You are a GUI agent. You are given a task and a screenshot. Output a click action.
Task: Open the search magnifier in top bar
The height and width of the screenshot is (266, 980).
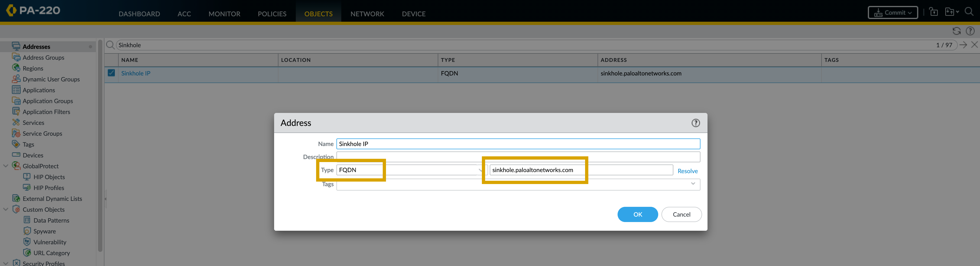[969, 12]
